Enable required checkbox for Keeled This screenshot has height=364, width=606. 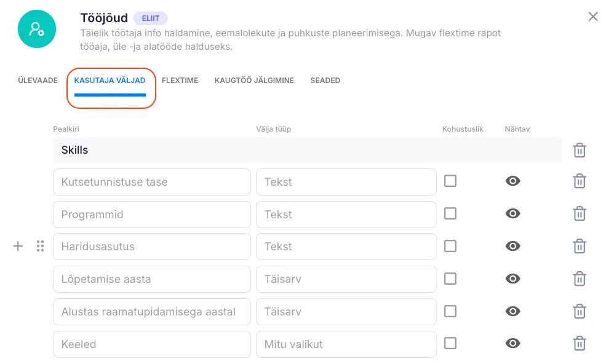(450, 343)
